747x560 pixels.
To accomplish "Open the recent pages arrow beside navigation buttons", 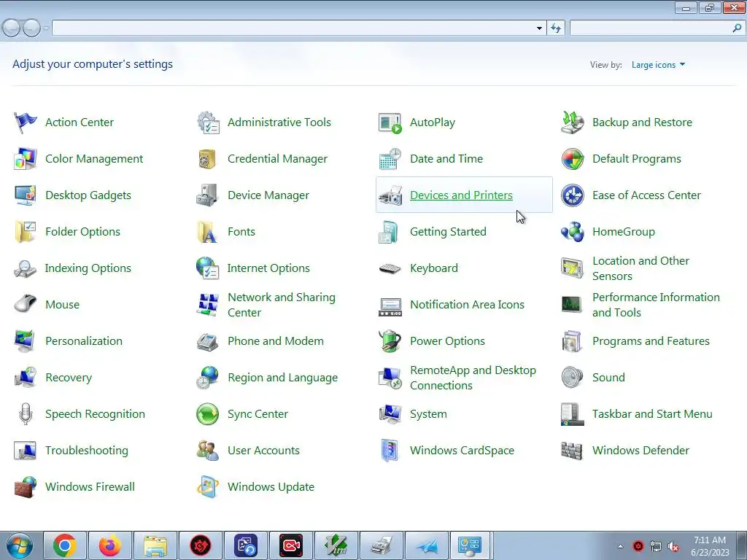I will coord(46,28).
